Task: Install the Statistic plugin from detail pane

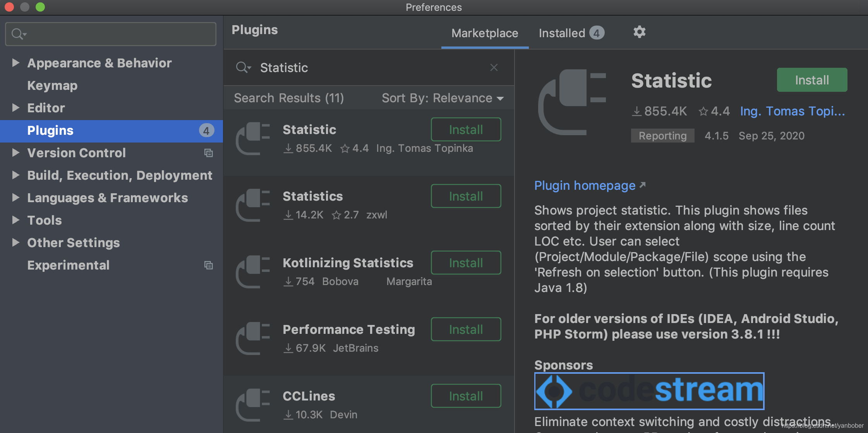Action: coord(811,80)
